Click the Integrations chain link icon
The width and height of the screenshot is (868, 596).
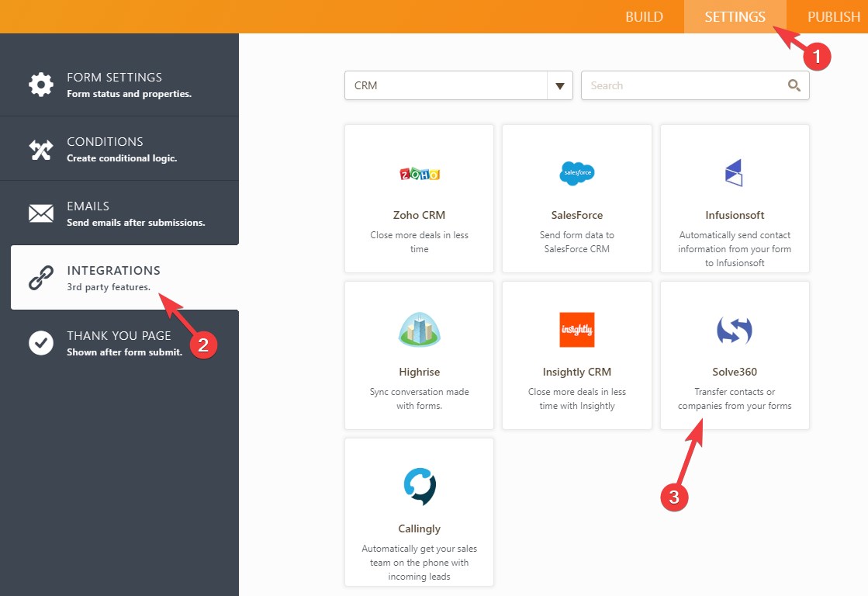tap(41, 278)
